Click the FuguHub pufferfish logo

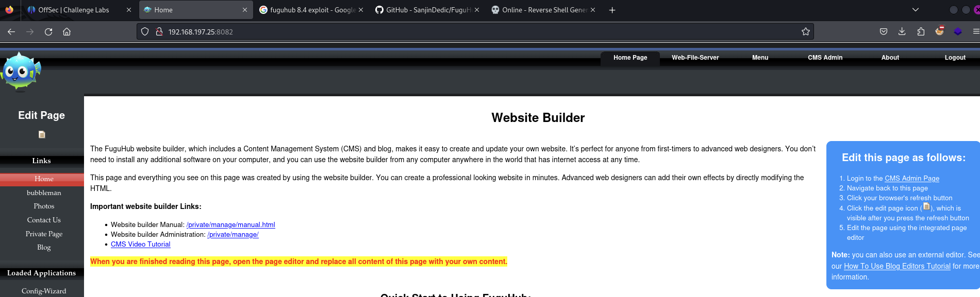(21, 72)
